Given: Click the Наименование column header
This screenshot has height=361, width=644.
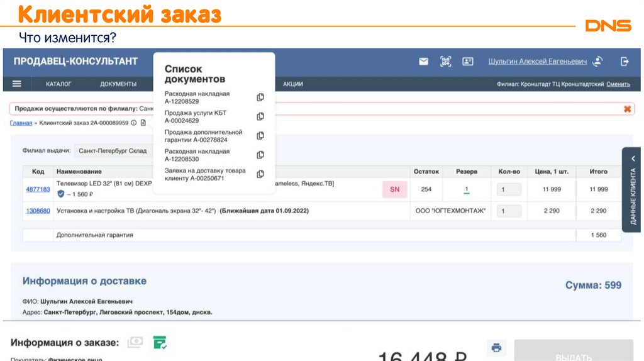Looking at the screenshot, I should pos(79,172).
